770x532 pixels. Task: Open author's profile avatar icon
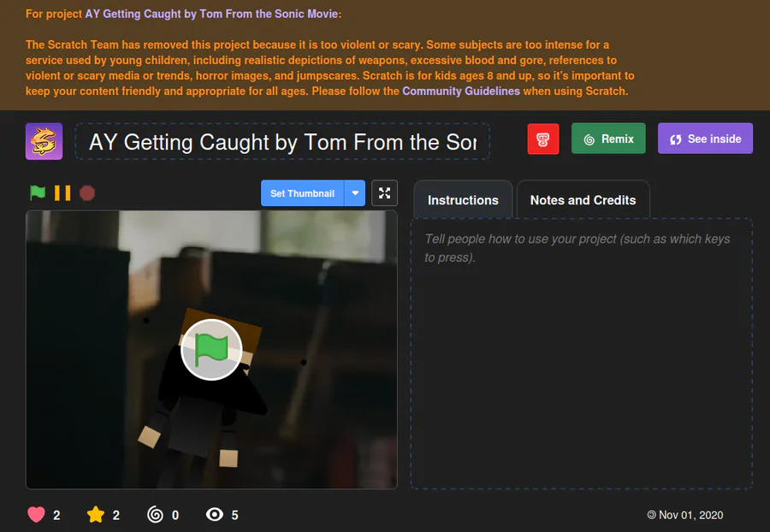[44, 141]
